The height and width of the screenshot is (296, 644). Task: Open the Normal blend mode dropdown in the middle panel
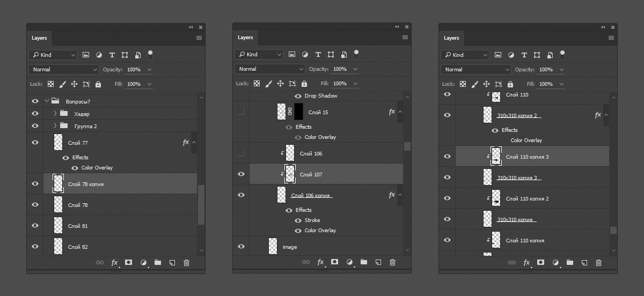tap(269, 69)
